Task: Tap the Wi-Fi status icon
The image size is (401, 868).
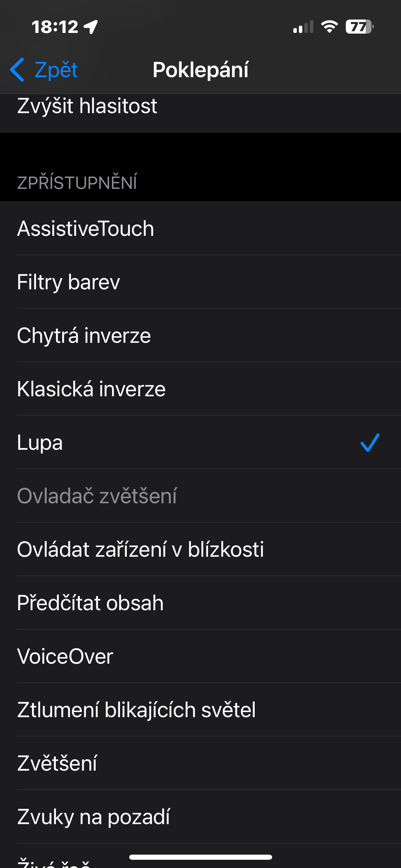Action: 329,27
